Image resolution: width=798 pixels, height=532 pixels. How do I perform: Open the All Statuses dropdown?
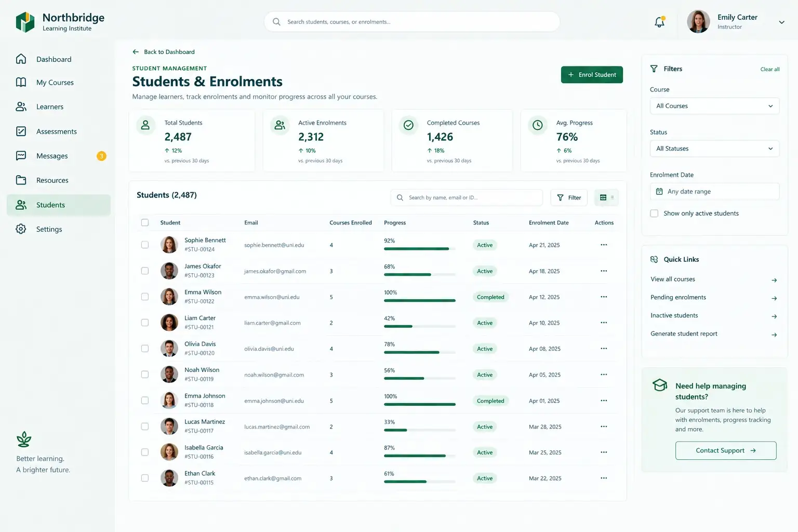point(714,149)
